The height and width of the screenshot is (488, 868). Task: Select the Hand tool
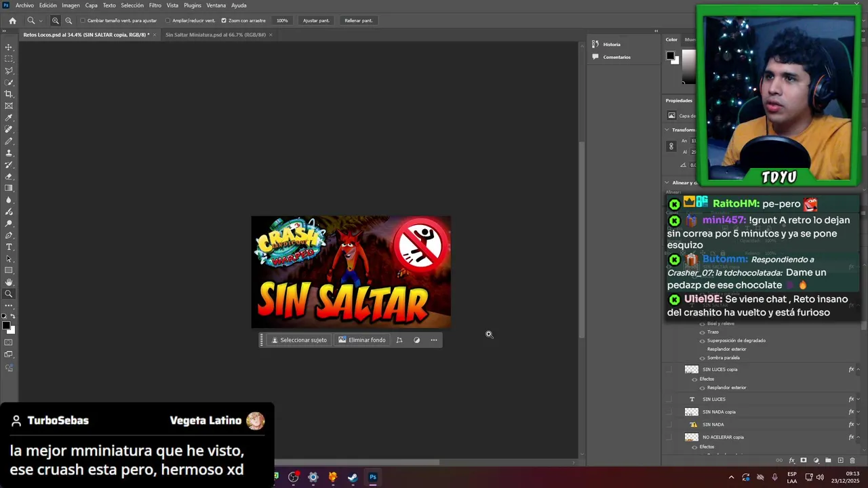pyautogui.click(x=9, y=282)
